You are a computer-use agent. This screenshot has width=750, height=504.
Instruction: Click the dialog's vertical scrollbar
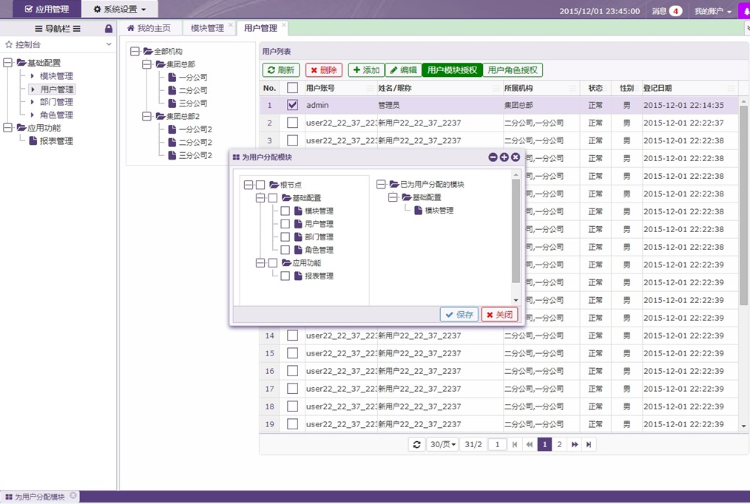(x=516, y=230)
